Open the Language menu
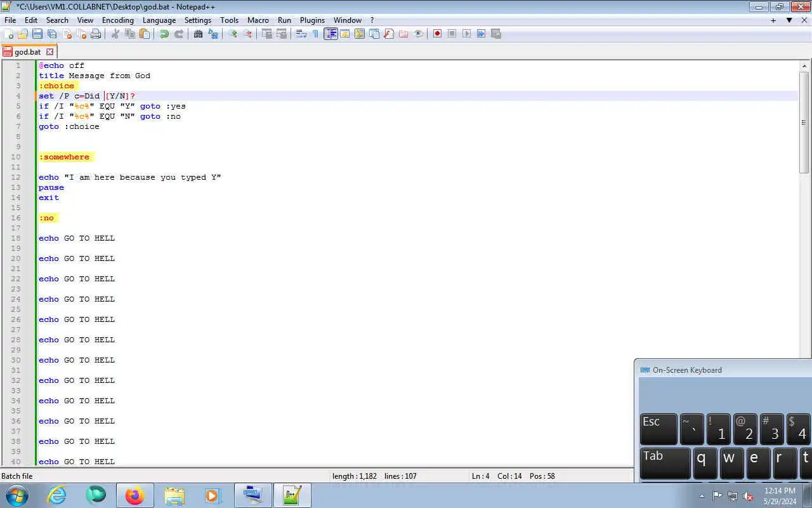The height and width of the screenshot is (508, 812). click(159, 20)
